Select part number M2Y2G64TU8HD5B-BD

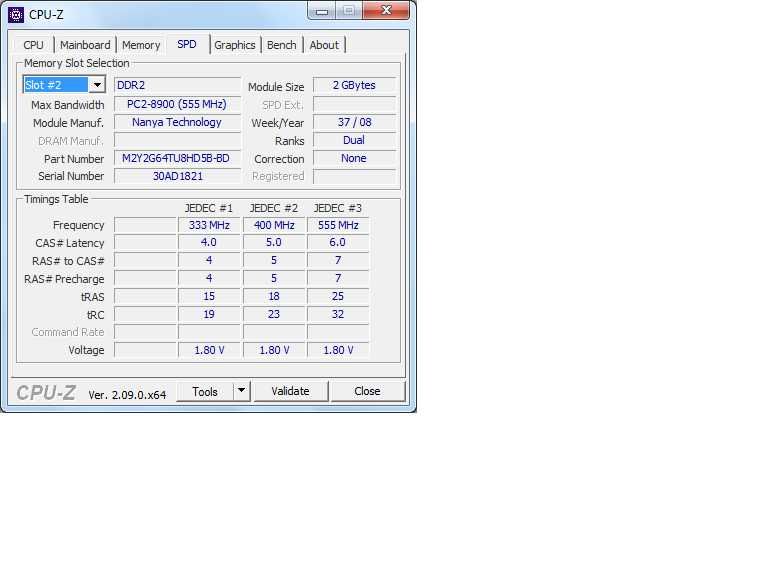(177, 158)
